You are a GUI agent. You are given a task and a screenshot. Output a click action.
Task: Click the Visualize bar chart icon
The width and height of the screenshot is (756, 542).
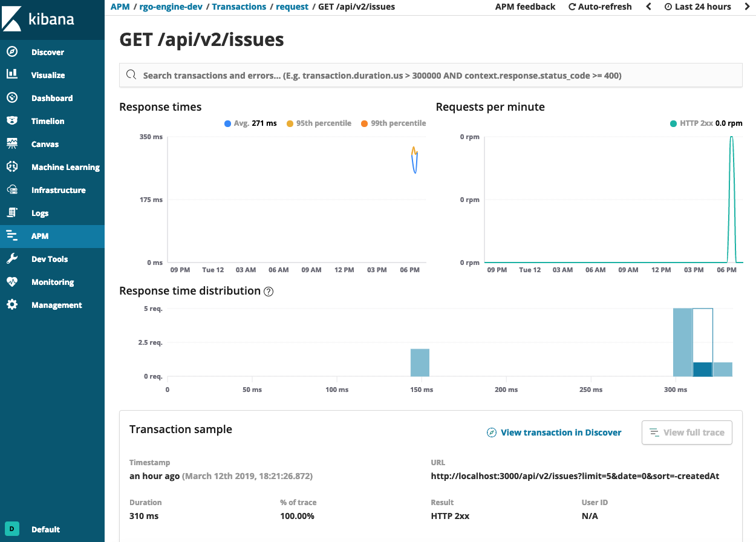[12, 74]
